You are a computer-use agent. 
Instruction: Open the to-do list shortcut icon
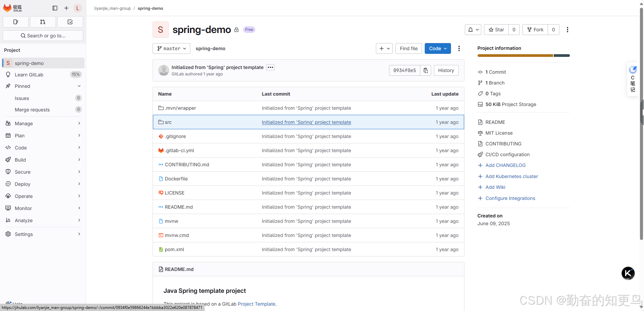(x=70, y=22)
